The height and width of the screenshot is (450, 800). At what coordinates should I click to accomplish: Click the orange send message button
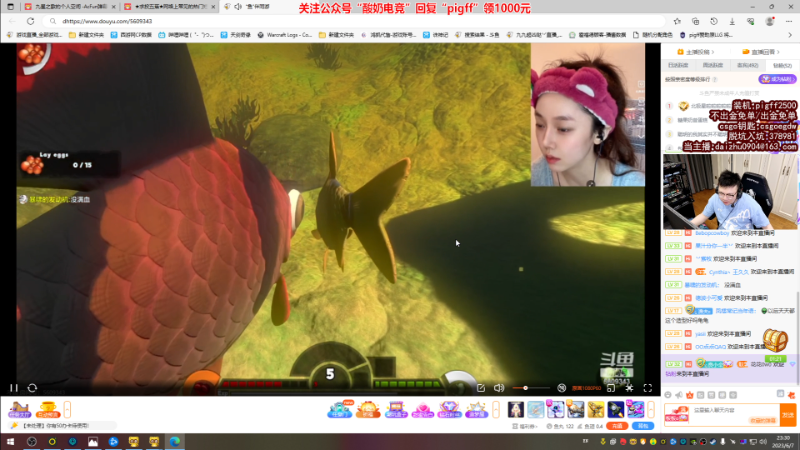(x=788, y=414)
